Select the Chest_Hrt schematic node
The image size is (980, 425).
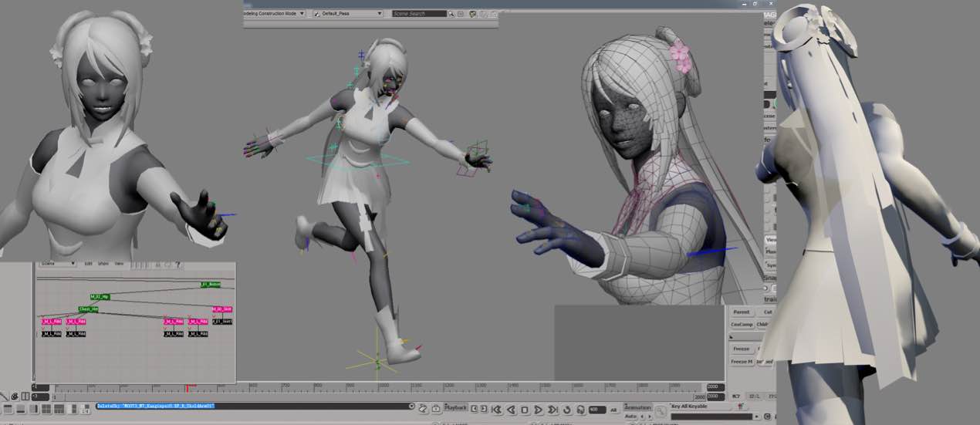[88, 309]
